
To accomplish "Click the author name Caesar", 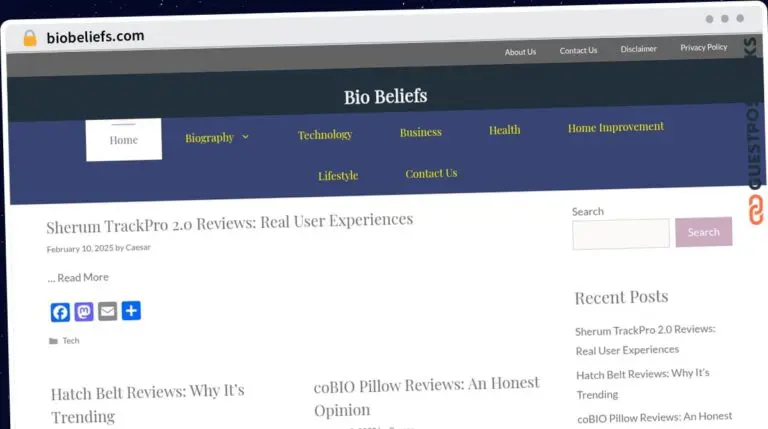I will point(138,247).
